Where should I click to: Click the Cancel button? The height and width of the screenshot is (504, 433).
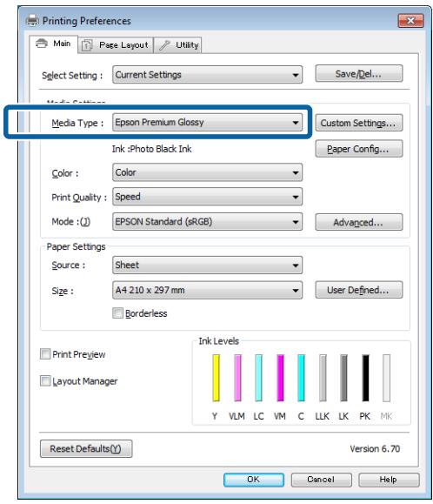coord(321,480)
